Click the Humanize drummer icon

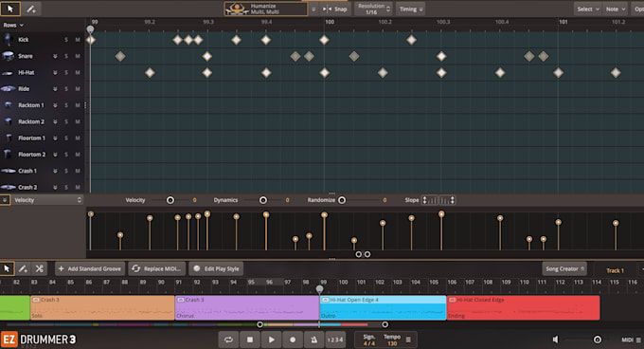pyautogui.click(x=237, y=9)
